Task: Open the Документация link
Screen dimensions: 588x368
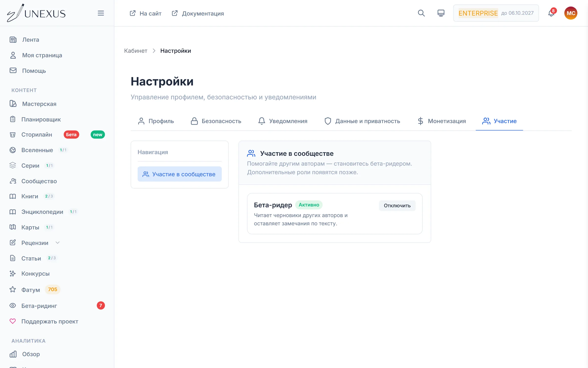Action: point(198,13)
